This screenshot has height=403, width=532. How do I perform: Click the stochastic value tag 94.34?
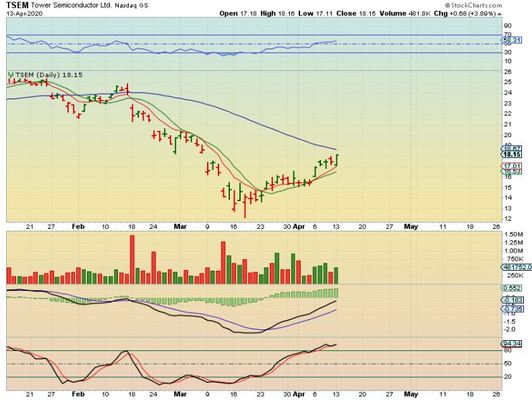coord(512,344)
